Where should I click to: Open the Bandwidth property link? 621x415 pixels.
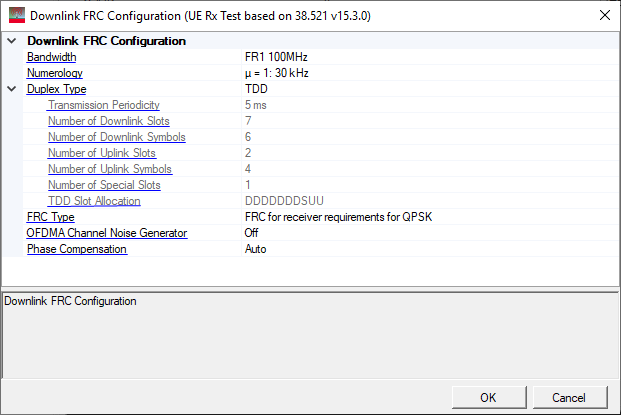[x=51, y=57]
